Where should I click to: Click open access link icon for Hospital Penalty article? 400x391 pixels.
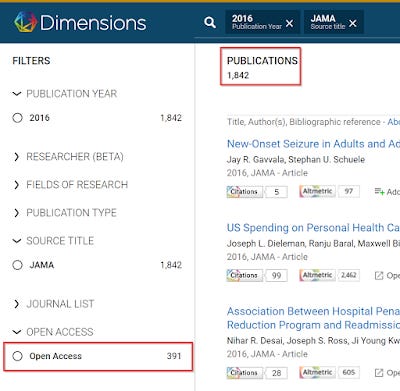pyautogui.click(x=379, y=373)
